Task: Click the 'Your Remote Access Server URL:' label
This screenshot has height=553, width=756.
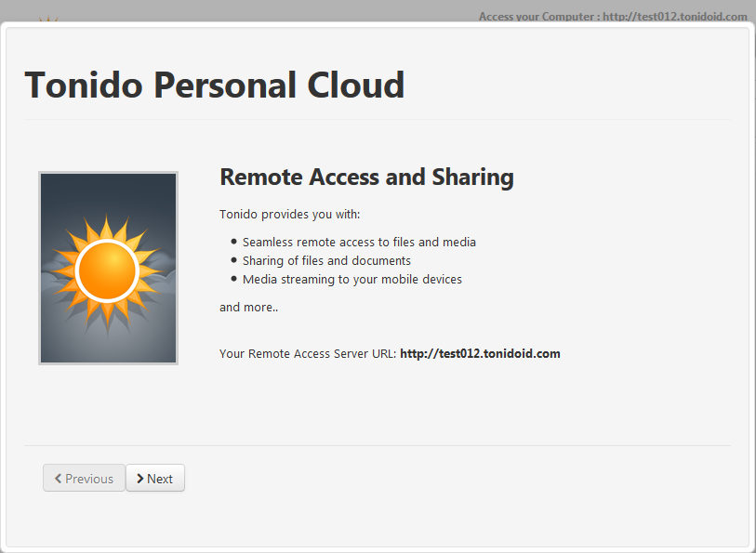Action: (x=308, y=353)
